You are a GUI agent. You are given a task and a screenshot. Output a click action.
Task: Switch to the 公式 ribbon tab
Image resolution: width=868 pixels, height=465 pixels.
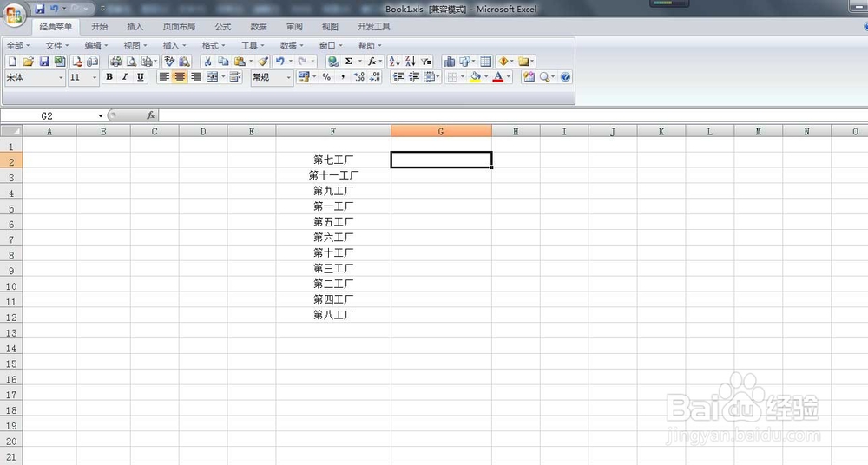pyautogui.click(x=223, y=27)
